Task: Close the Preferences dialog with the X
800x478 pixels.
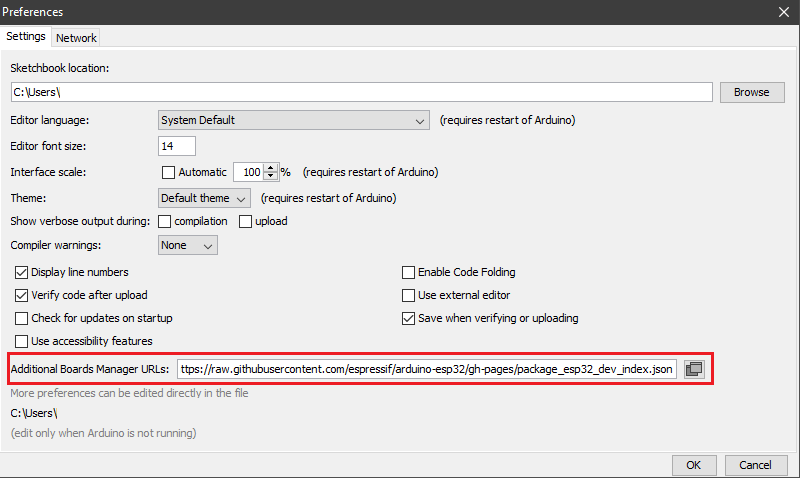Action: tap(784, 12)
